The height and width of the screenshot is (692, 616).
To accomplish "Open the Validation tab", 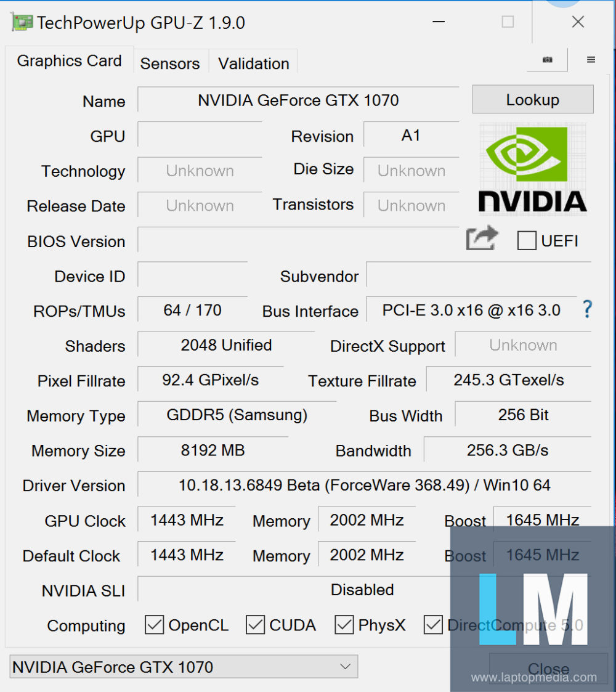I will click(253, 62).
